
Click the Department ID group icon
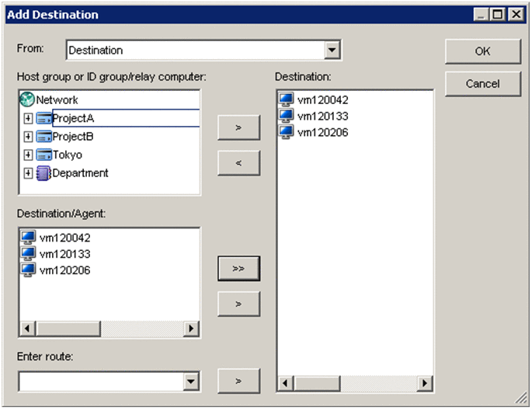(43, 173)
